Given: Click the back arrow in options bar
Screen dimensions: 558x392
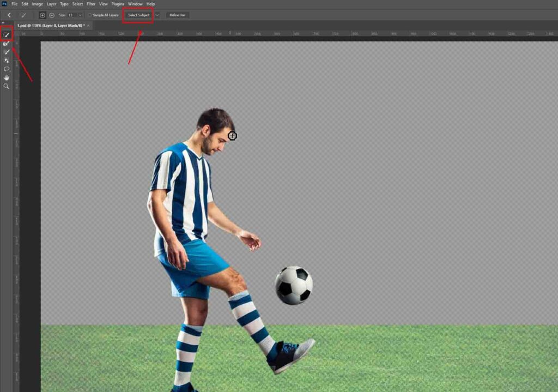Looking at the screenshot, I should coord(9,15).
